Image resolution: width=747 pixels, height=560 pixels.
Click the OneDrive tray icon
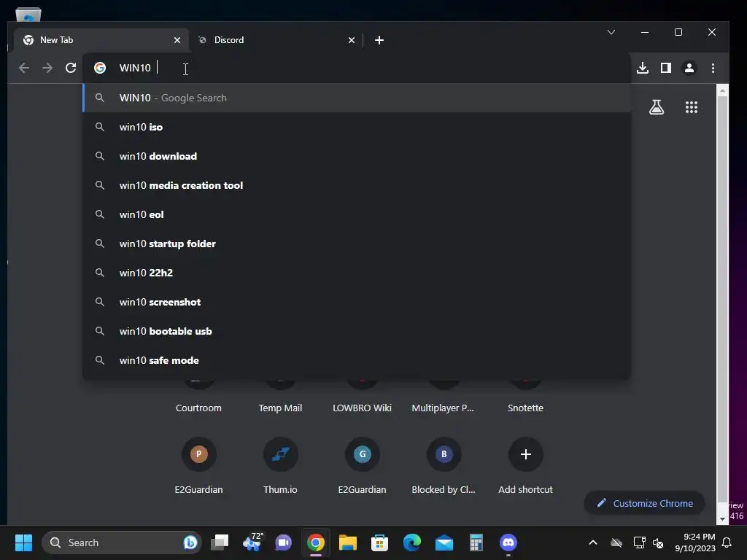click(x=616, y=542)
